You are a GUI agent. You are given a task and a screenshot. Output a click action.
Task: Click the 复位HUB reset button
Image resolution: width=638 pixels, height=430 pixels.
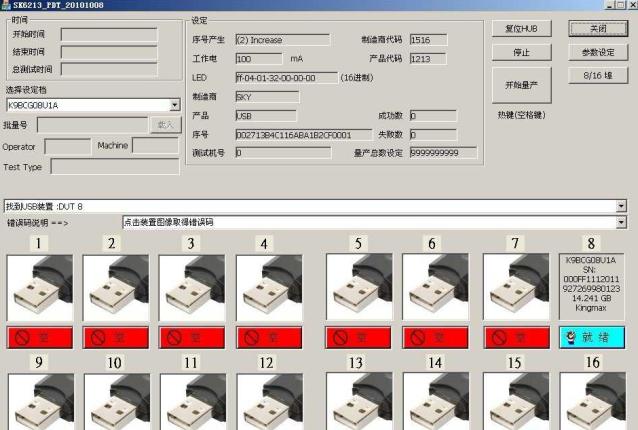tap(522, 29)
